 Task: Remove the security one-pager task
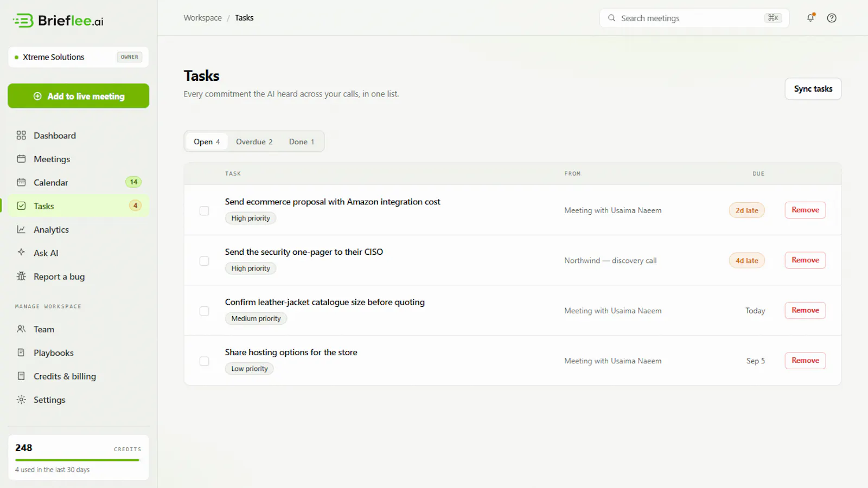tap(805, 260)
